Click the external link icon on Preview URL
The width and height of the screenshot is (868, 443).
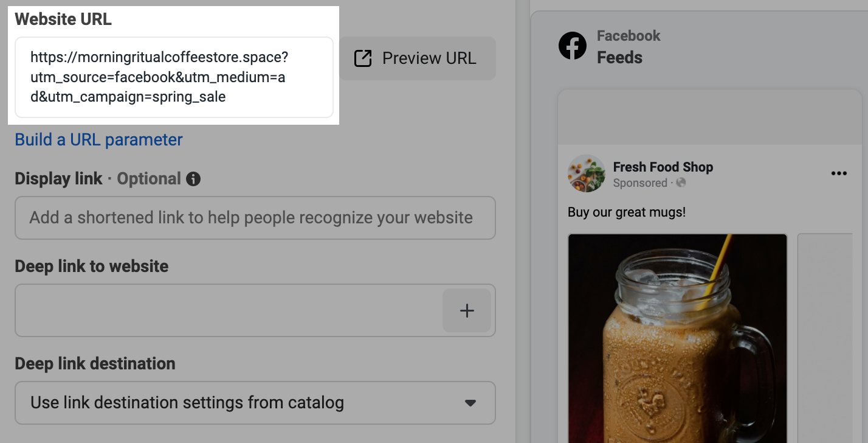(x=362, y=58)
